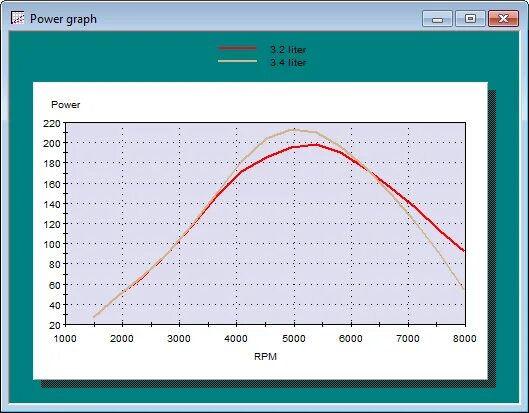
Task: Click the 3.2 liter legend line swatch
Action: pos(237,48)
